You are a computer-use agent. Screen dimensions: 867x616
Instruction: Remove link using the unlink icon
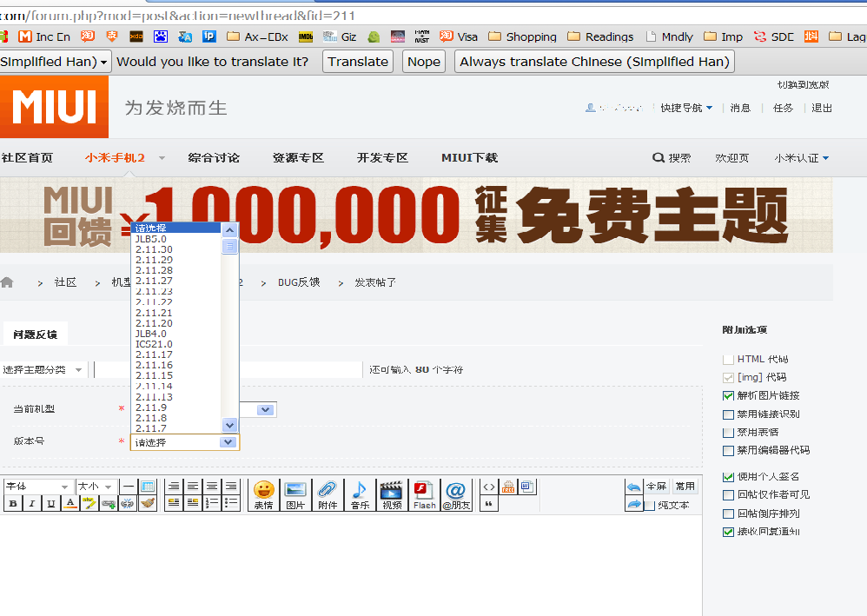point(127,503)
